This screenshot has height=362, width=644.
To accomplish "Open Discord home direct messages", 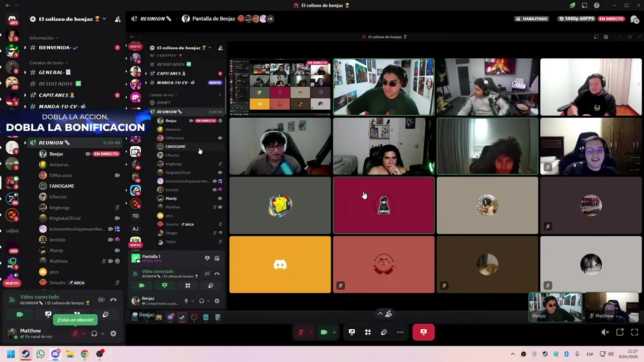I will tap(12, 19).
